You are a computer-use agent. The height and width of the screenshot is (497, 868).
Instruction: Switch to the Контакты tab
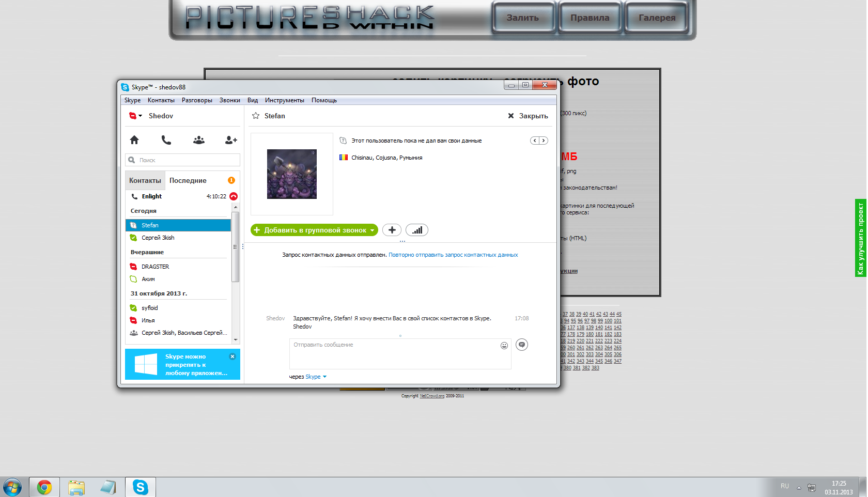coord(145,180)
